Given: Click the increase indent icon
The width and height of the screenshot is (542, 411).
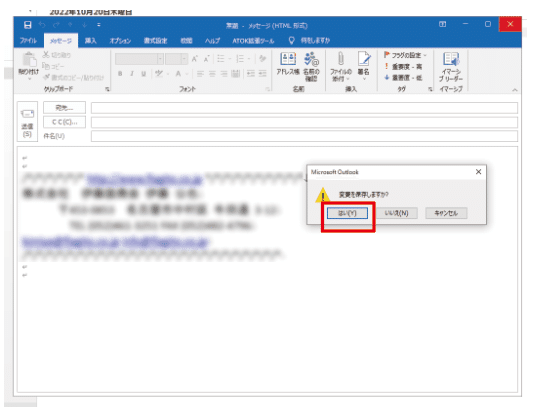Looking at the screenshot, I should [x=263, y=74].
